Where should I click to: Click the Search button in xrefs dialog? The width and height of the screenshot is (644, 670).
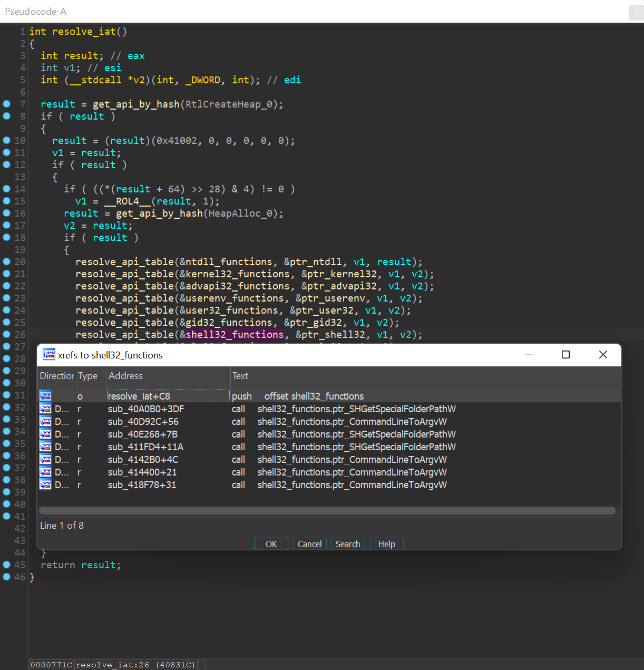click(x=347, y=544)
